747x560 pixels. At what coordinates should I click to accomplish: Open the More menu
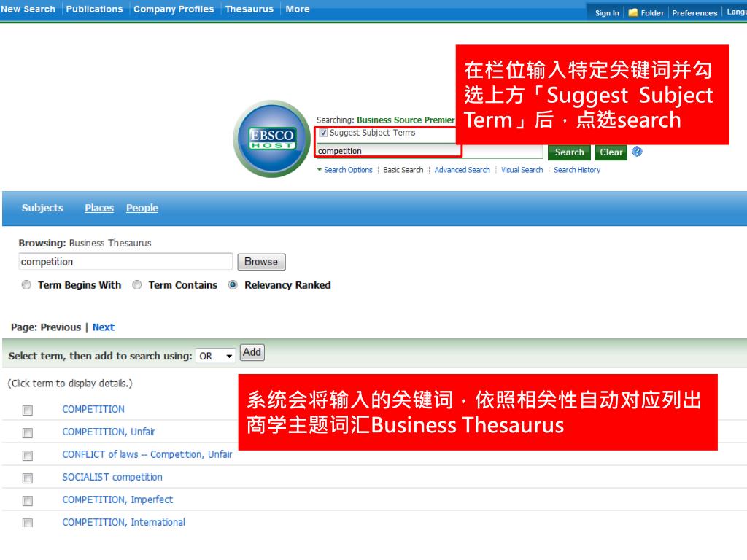(x=298, y=9)
